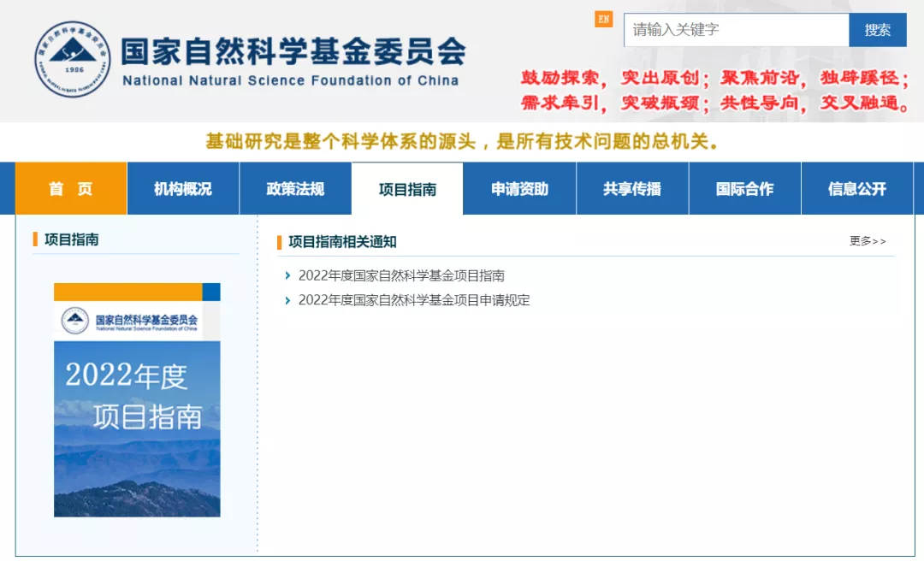Image resolution: width=924 pixels, height=561 pixels.
Task: Open the 信息公开 menu tab
Action: click(857, 189)
